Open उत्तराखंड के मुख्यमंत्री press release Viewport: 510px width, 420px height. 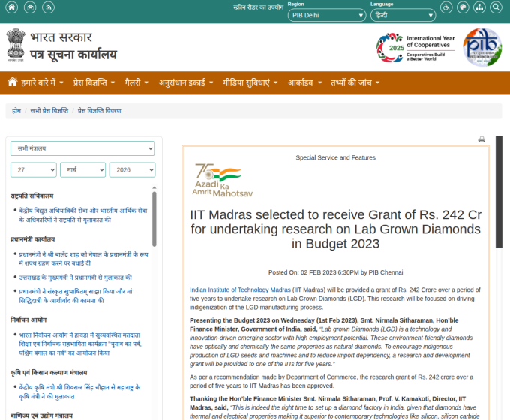click(x=75, y=277)
